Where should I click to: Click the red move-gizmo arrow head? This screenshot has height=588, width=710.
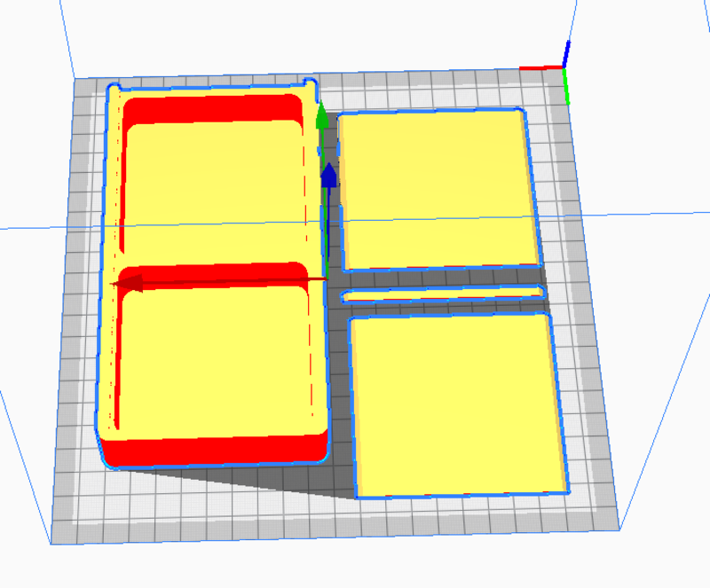[128, 284]
